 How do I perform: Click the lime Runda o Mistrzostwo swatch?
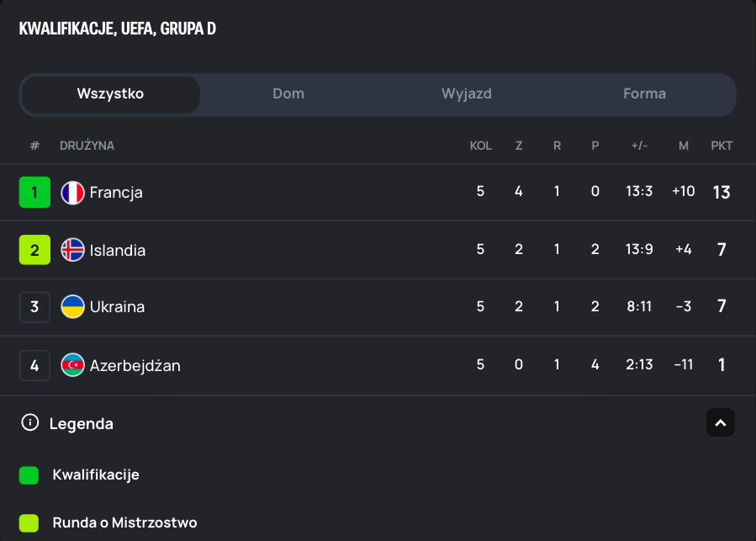[x=29, y=523]
